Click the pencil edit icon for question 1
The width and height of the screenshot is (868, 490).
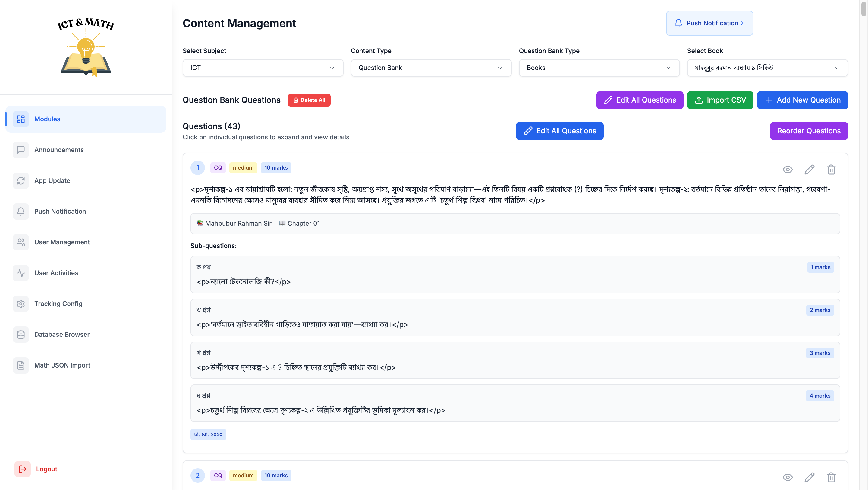[x=809, y=170]
